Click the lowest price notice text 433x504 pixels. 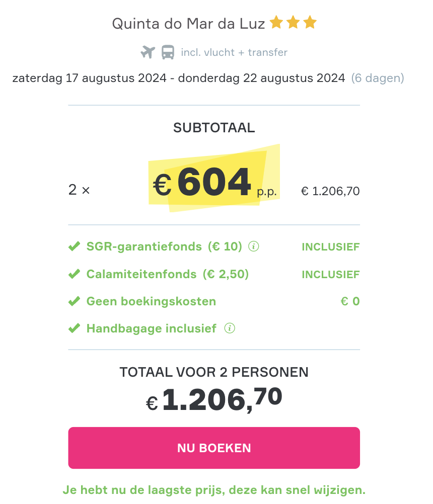click(214, 490)
